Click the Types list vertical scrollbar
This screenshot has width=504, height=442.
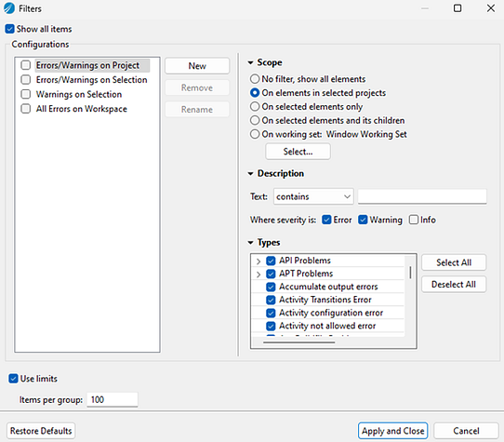(x=410, y=273)
